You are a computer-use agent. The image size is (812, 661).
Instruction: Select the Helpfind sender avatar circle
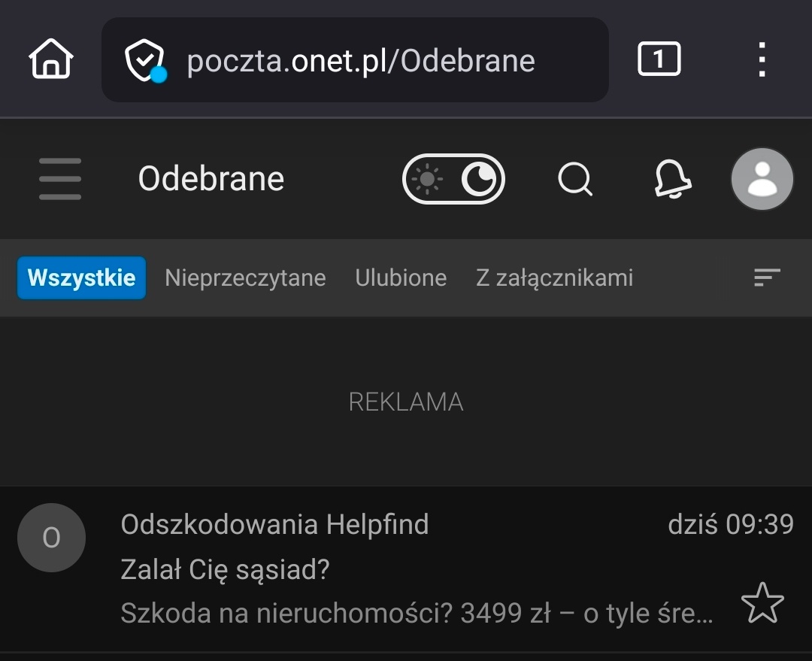point(51,537)
